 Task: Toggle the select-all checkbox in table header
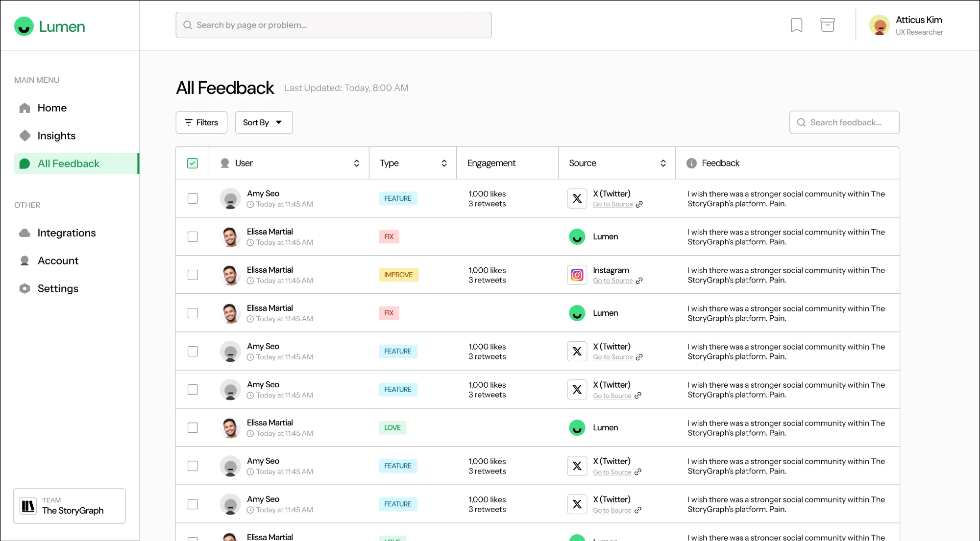coord(193,163)
